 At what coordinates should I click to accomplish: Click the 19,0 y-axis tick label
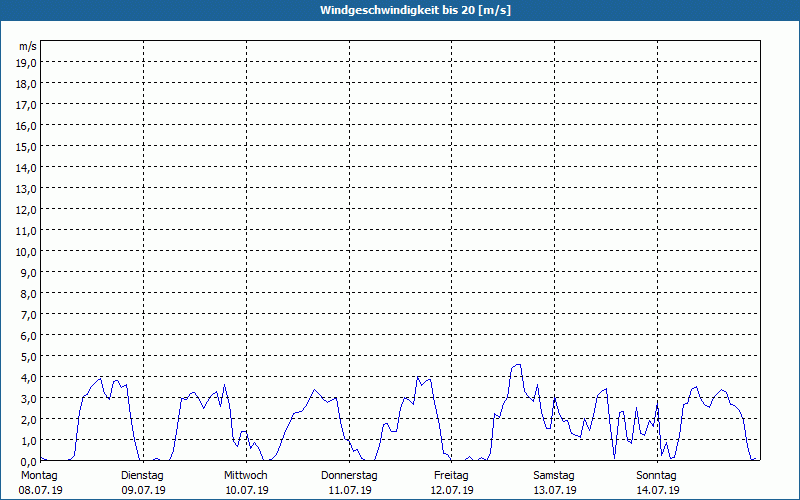pyautogui.click(x=27, y=63)
